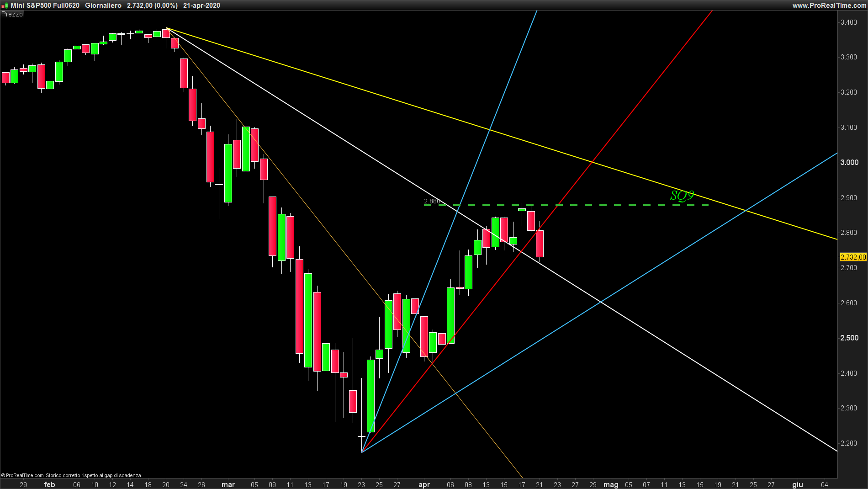Click the 3.200 price axis label
The height and width of the screenshot is (489, 868).
coord(849,92)
